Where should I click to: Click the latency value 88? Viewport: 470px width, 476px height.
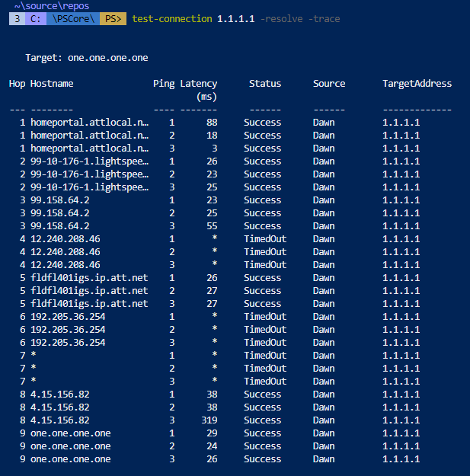click(x=212, y=123)
